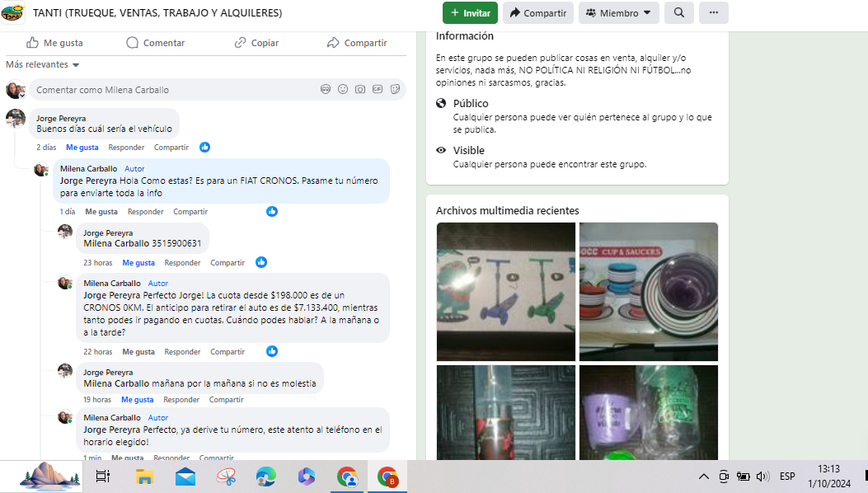Viewport: 868px width, 493px height.
Task: Click Responder under Jorge's first comment
Action: 126,148
